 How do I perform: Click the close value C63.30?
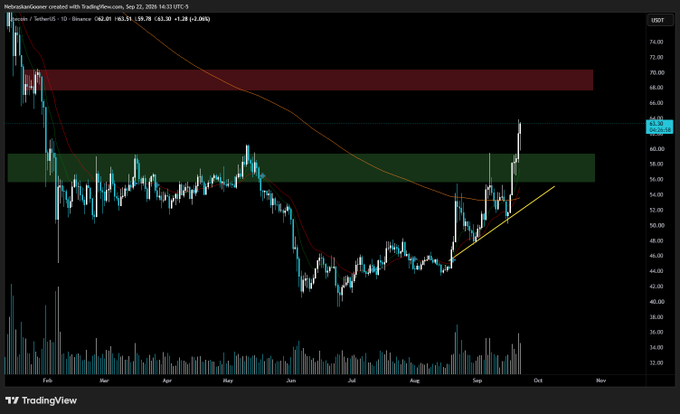[163, 19]
